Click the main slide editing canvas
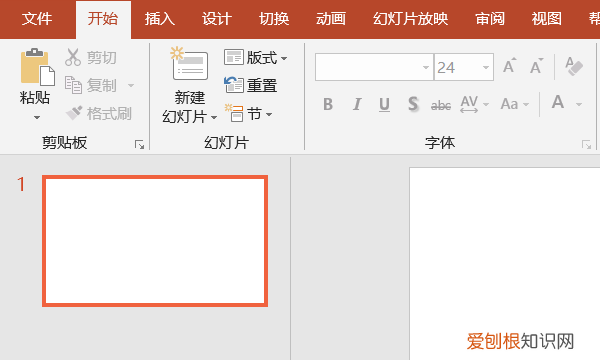Viewport: 600px width, 360px height. click(x=505, y=263)
